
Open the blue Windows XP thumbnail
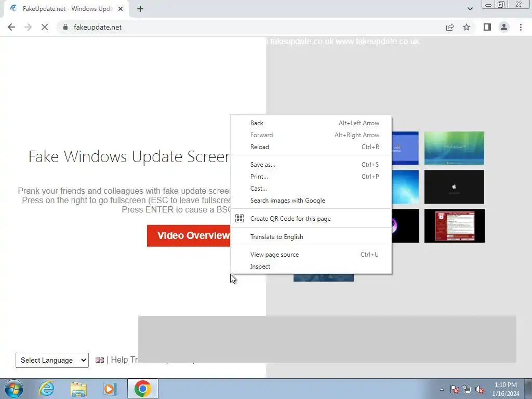point(405,148)
